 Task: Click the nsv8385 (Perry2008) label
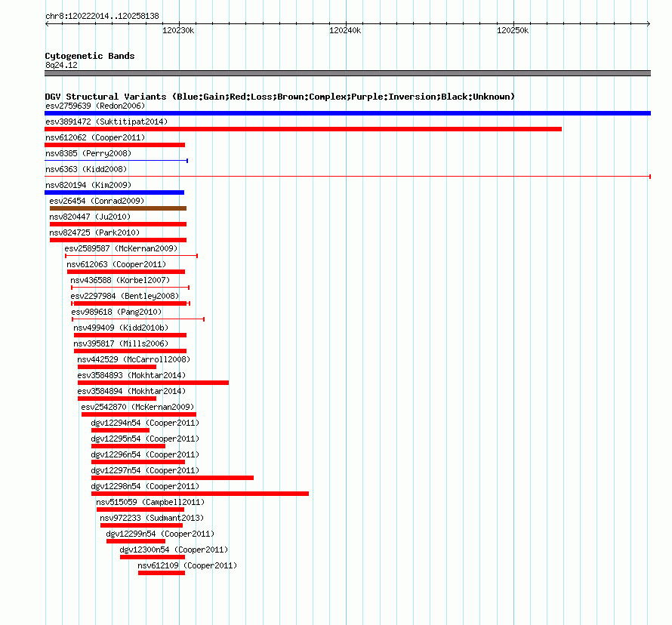pyautogui.click(x=88, y=153)
